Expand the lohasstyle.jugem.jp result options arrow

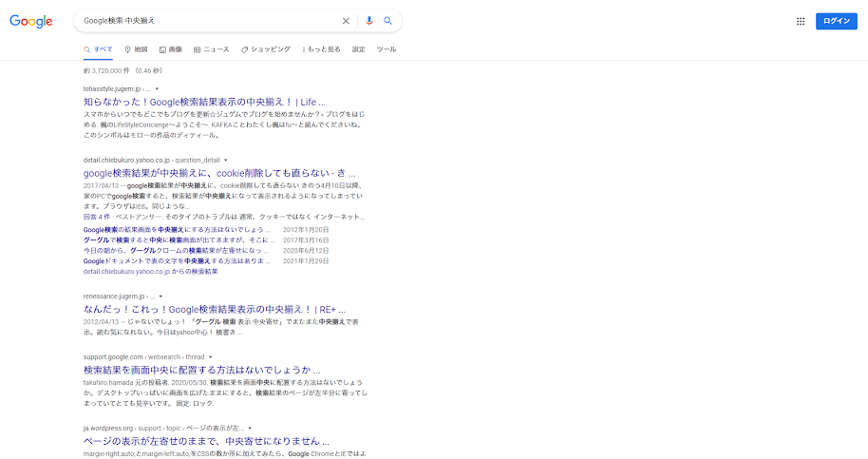pyautogui.click(x=158, y=89)
